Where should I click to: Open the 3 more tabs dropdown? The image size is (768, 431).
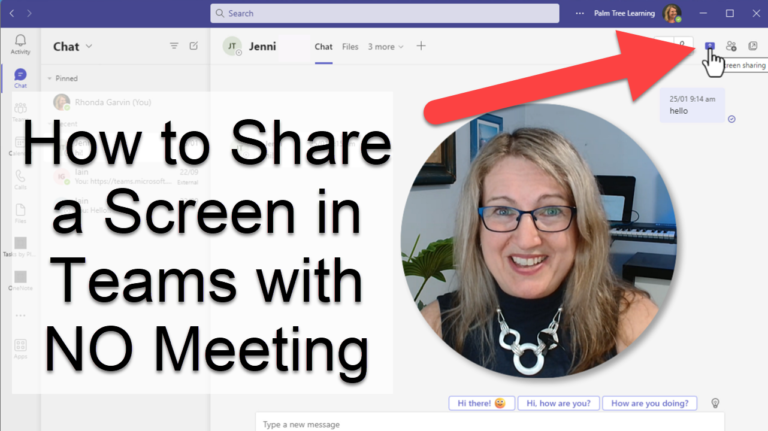[385, 47]
